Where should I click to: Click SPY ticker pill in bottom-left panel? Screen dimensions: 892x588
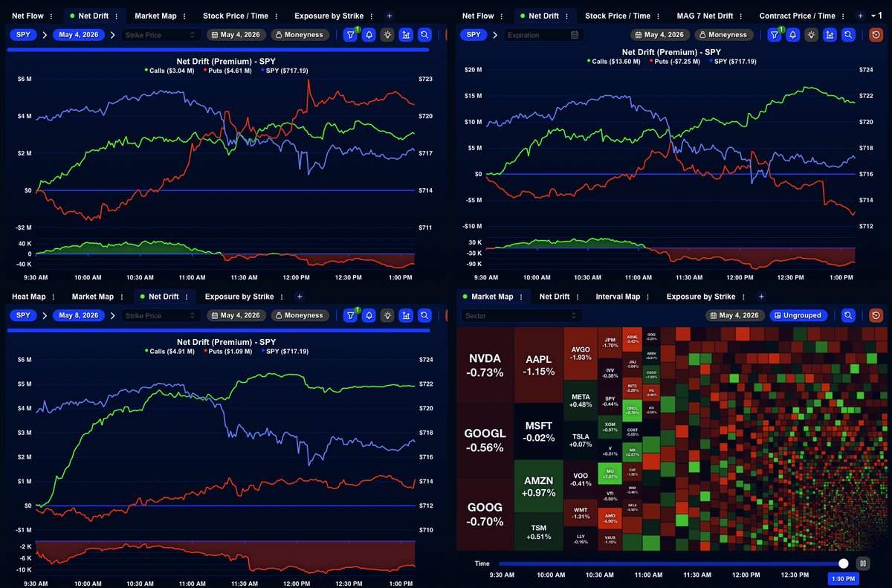pyautogui.click(x=24, y=315)
